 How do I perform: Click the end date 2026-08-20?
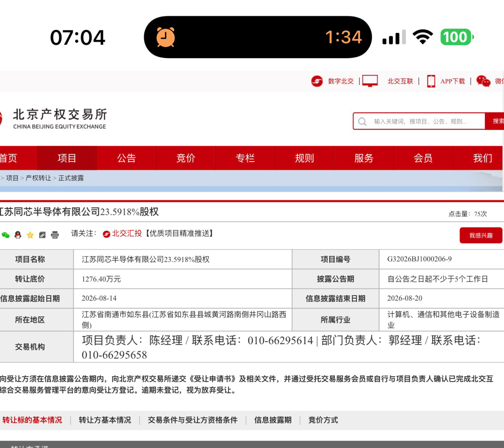point(405,298)
